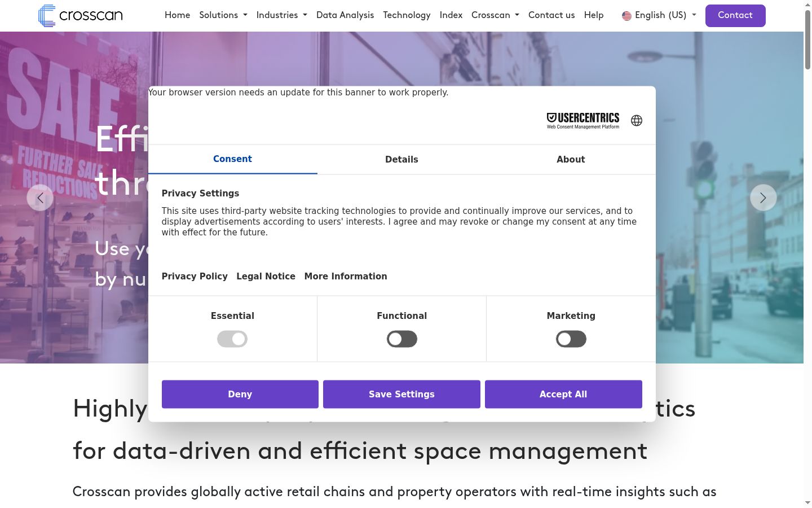This screenshot has height=508, width=812.
Task: Click the purple Contact button
Action: point(735,16)
